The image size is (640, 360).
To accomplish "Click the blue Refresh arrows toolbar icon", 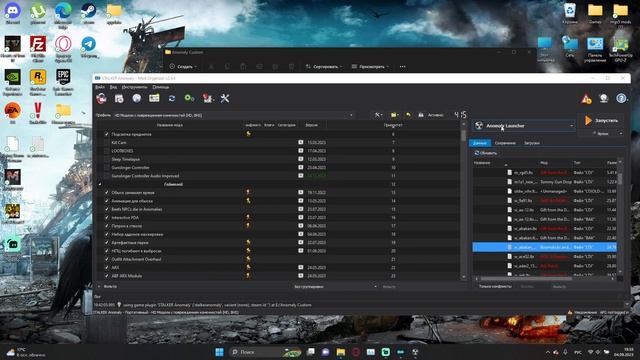I will coord(172,98).
